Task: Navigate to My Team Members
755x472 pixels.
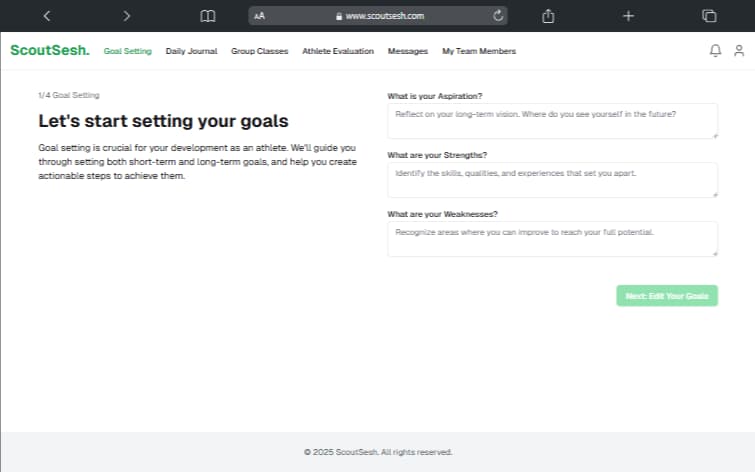Action: pos(479,51)
